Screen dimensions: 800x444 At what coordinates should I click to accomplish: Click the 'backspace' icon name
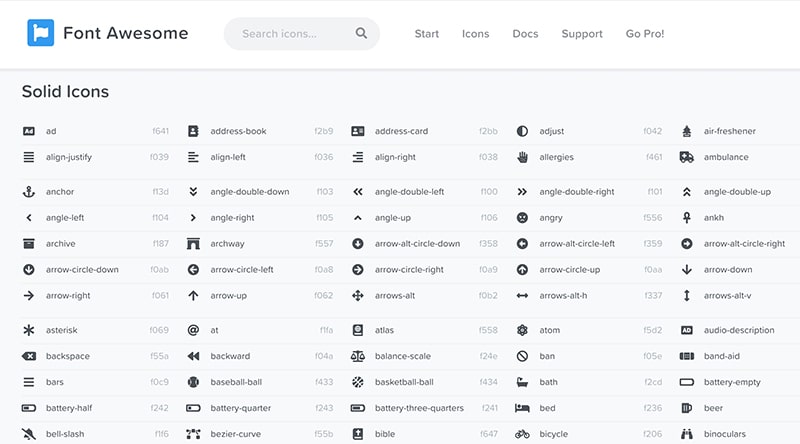pos(68,356)
